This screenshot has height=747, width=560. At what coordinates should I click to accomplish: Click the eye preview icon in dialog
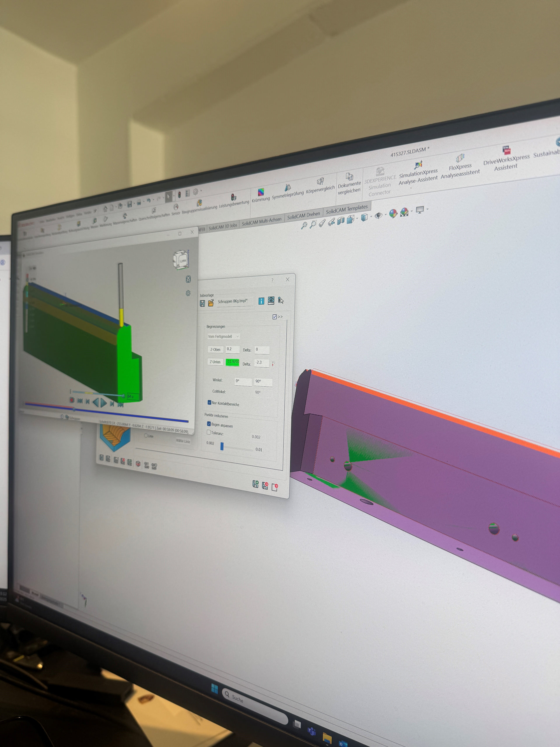point(271,300)
